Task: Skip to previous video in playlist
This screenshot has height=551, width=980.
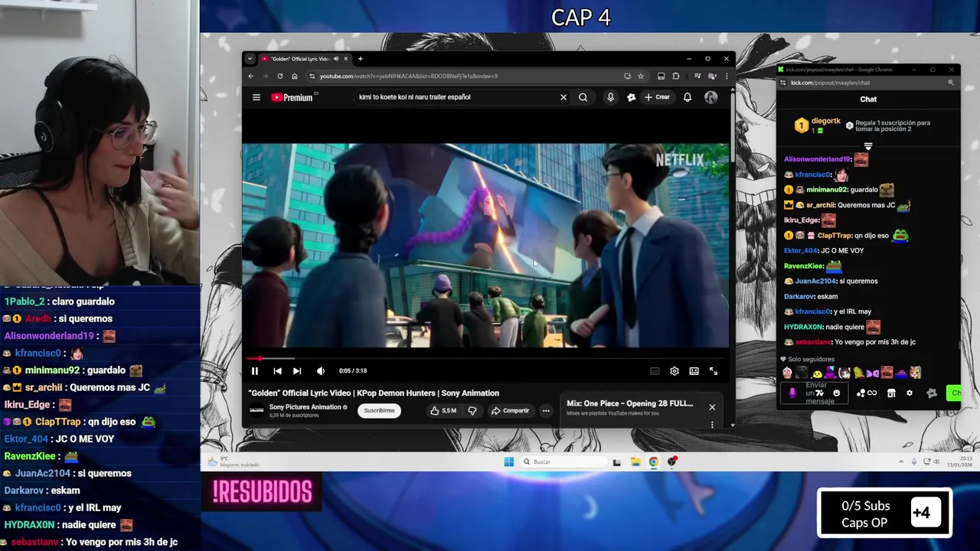Action: 277,371
